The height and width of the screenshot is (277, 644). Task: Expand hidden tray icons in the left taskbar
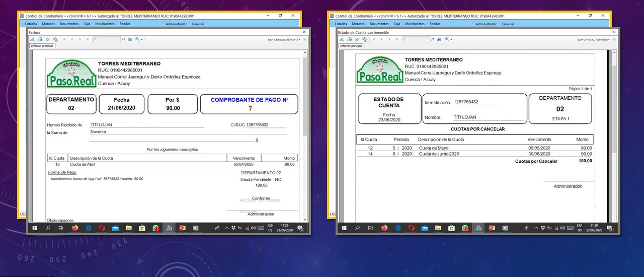226,228
